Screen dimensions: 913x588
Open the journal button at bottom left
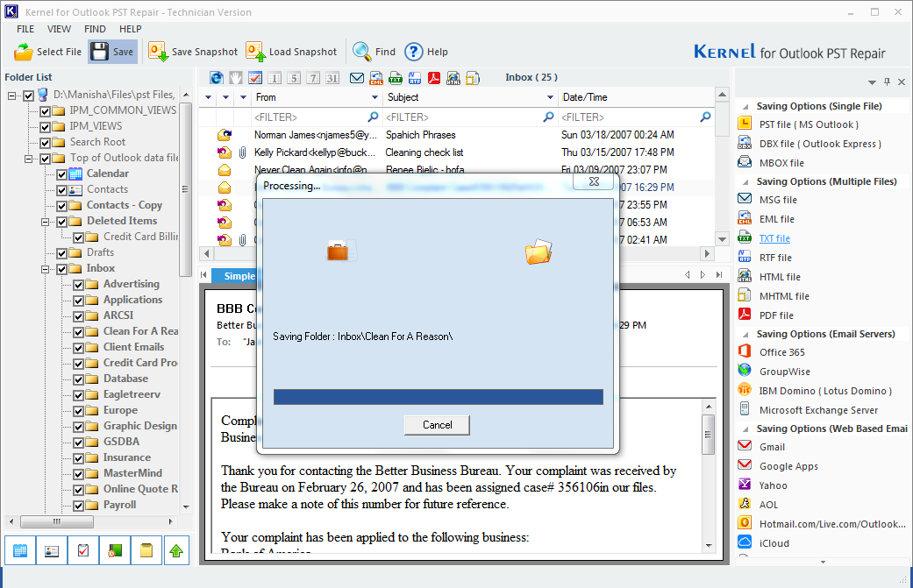point(115,550)
